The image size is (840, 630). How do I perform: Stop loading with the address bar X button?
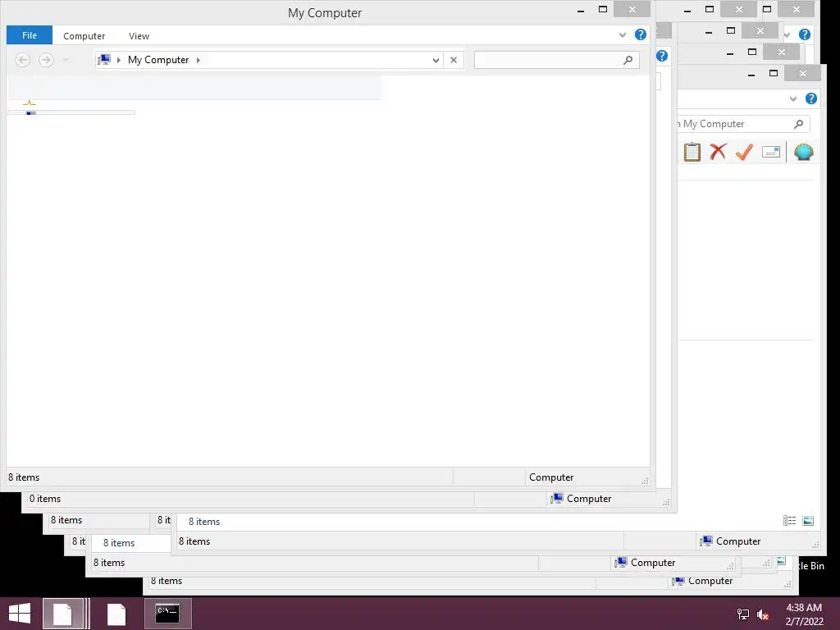click(454, 60)
